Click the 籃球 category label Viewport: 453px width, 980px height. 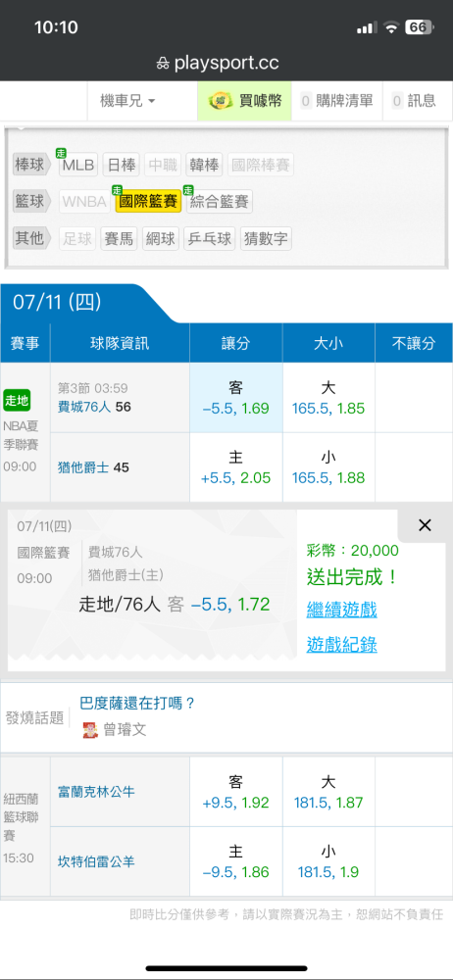pos(33,201)
